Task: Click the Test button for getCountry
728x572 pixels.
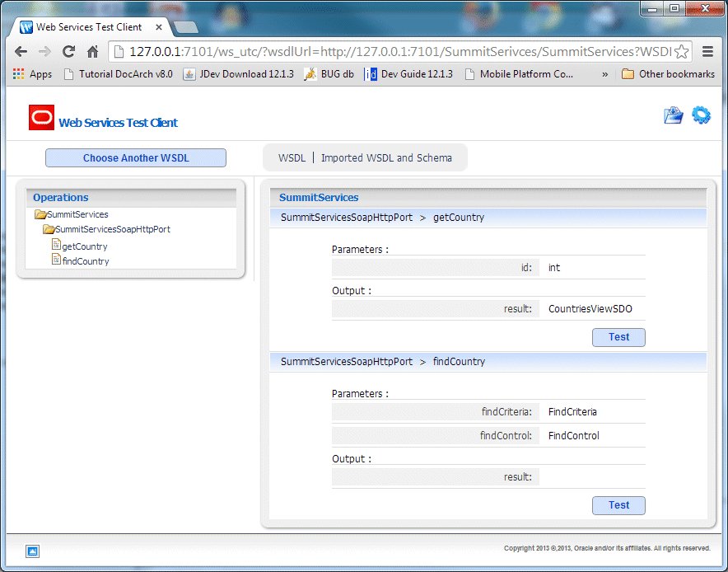Action: point(618,337)
